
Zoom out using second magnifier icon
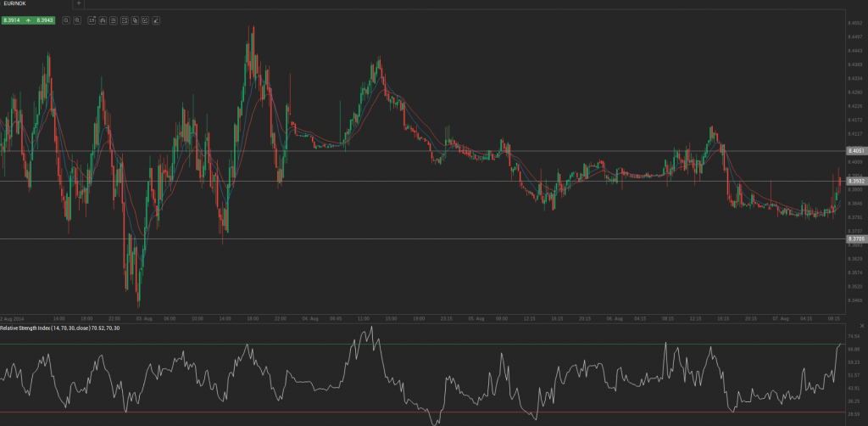(x=77, y=20)
